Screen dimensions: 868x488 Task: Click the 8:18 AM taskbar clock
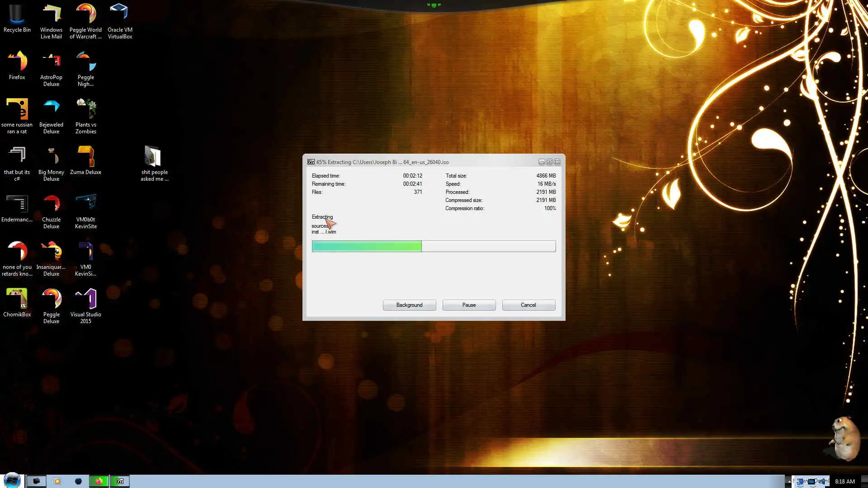[844, 482]
